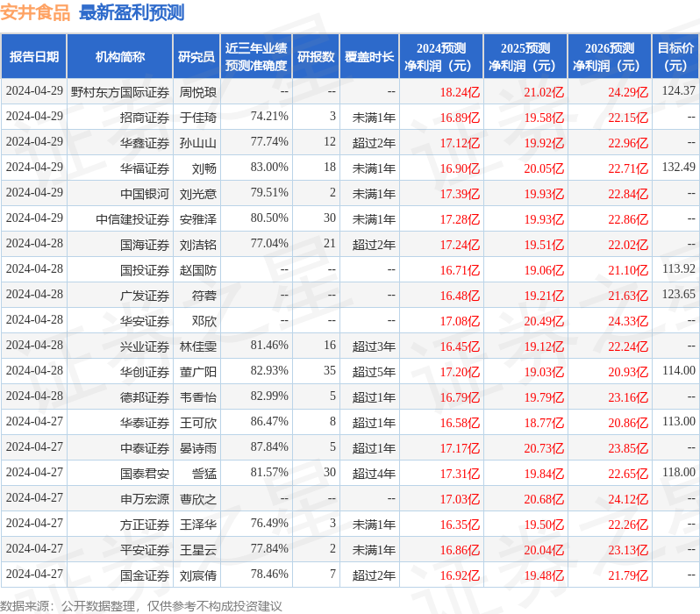
Task: Click the 研究员 column header
Action: coord(196,57)
